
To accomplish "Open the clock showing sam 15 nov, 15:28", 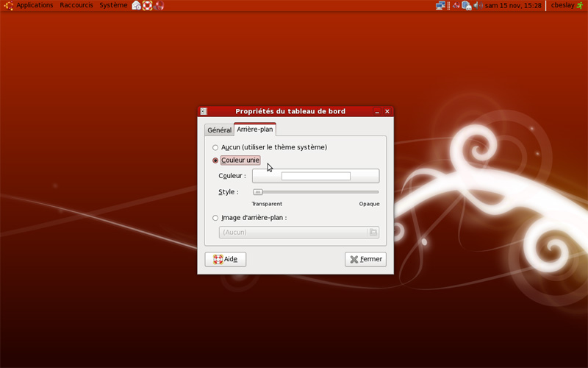I will 513,5.
